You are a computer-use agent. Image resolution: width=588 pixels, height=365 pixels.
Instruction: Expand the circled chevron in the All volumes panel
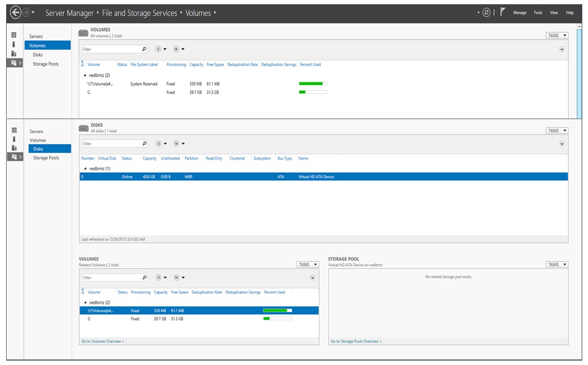click(x=562, y=49)
